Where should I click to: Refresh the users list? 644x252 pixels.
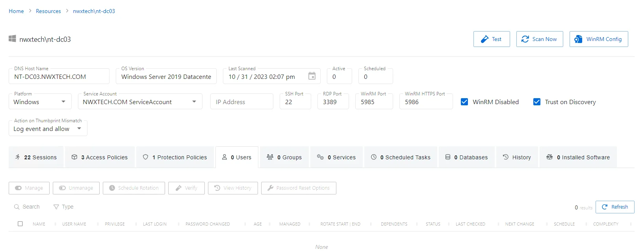click(615, 207)
